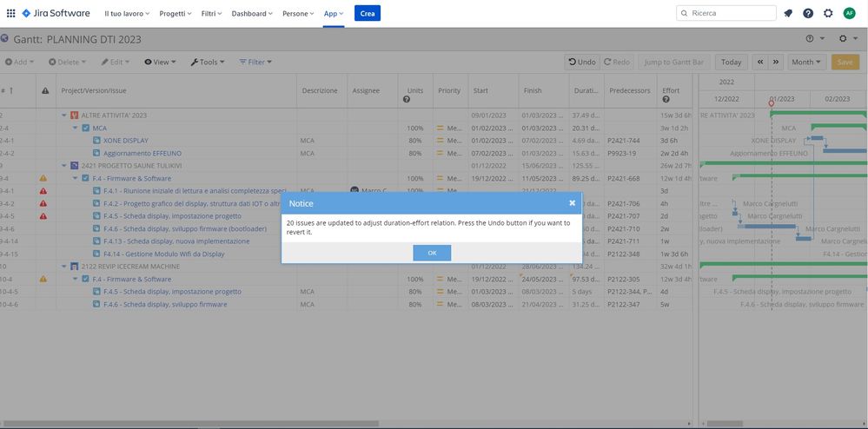Image resolution: width=868 pixels, height=429 pixels.
Task: Close the Notice dialog with X
Action: click(573, 203)
